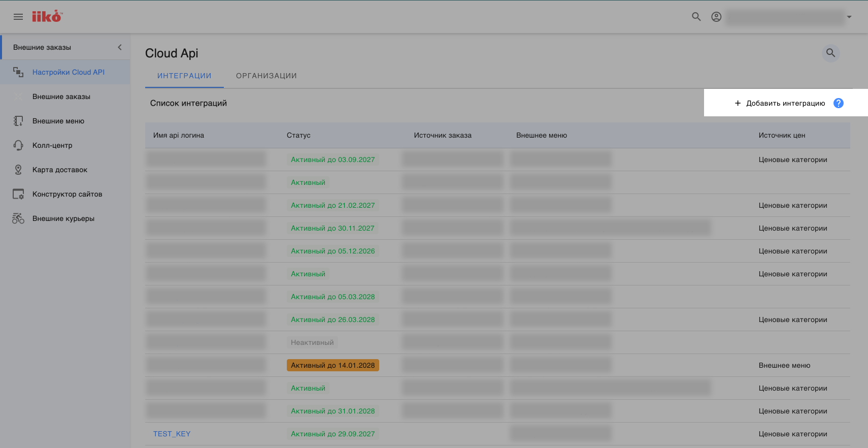
Task: Open the TEST_KEY integration link
Action: pyautogui.click(x=172, y=434)
